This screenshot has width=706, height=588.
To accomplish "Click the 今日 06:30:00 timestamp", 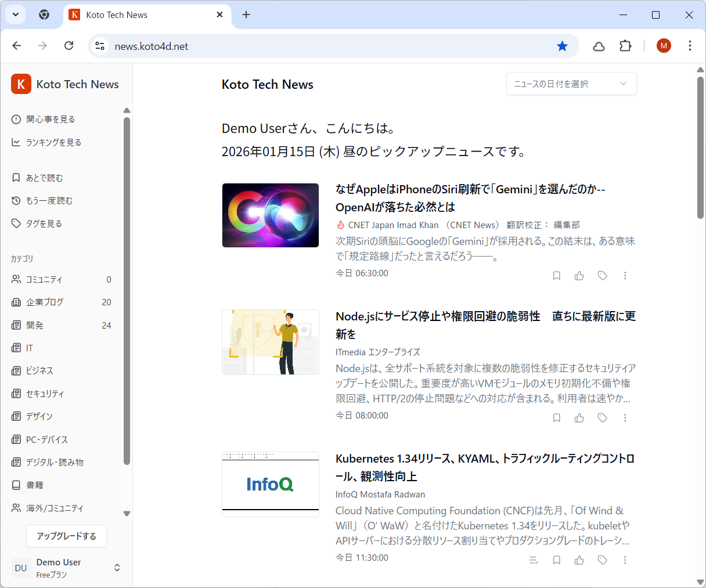I will coord(362,273).
